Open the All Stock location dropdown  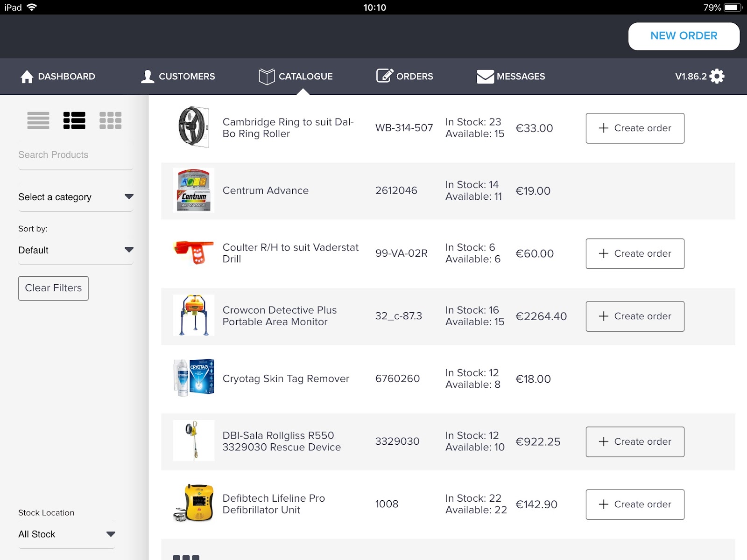point(67,534)
